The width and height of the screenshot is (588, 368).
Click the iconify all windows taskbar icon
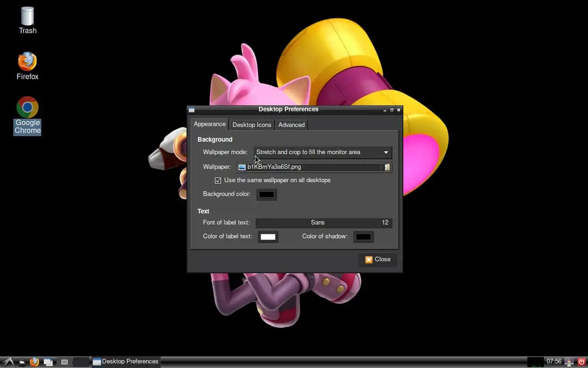48,362
